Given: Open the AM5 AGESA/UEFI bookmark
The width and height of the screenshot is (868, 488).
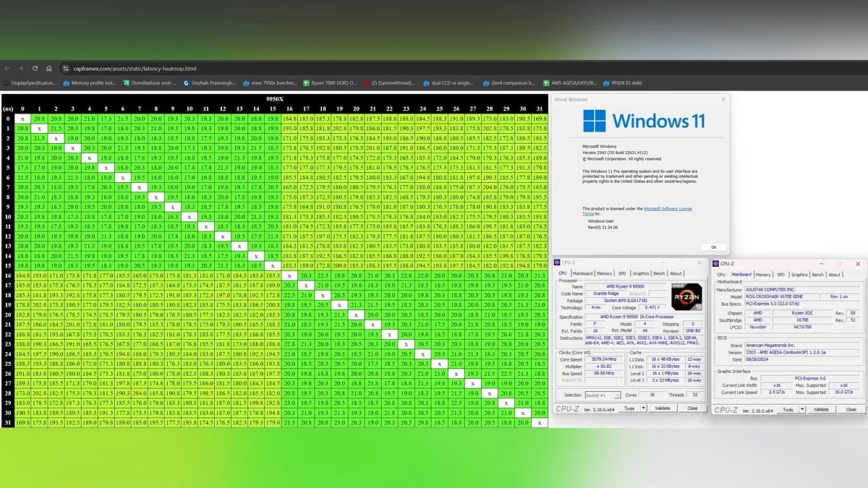Looking at the screenshot, I should [x=570, y=82].
